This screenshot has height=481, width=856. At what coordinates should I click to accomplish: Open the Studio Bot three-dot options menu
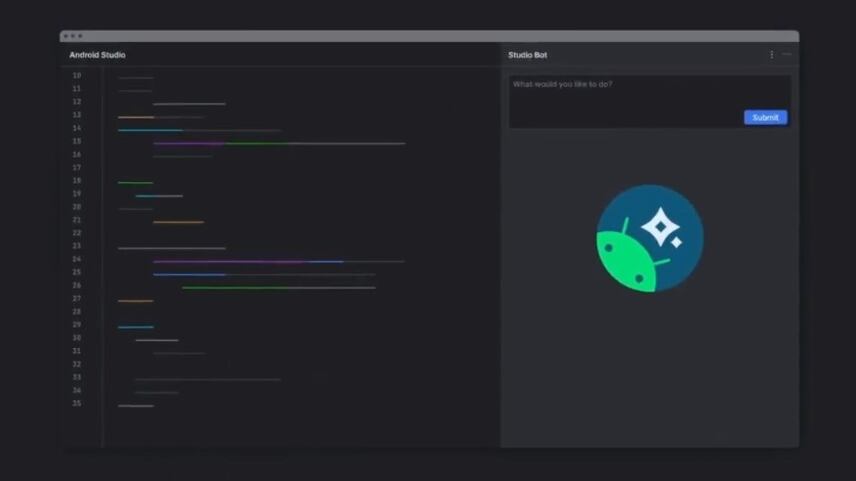pyautogui.click(x=771, y=55)
